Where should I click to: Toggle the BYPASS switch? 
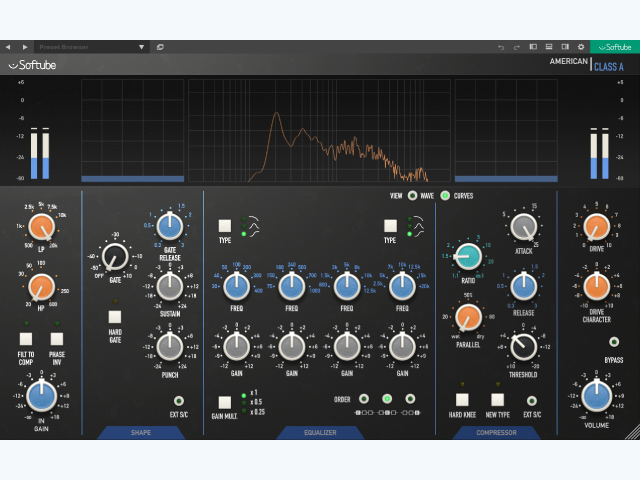coord(613,342)
